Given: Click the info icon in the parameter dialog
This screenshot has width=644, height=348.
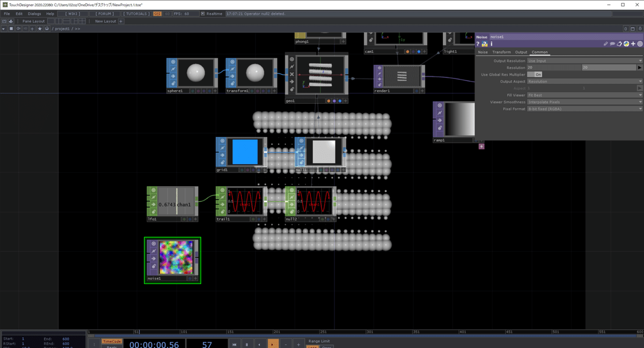Looking at the screenshot, I should pyautogui.click(x=491, y=44).
